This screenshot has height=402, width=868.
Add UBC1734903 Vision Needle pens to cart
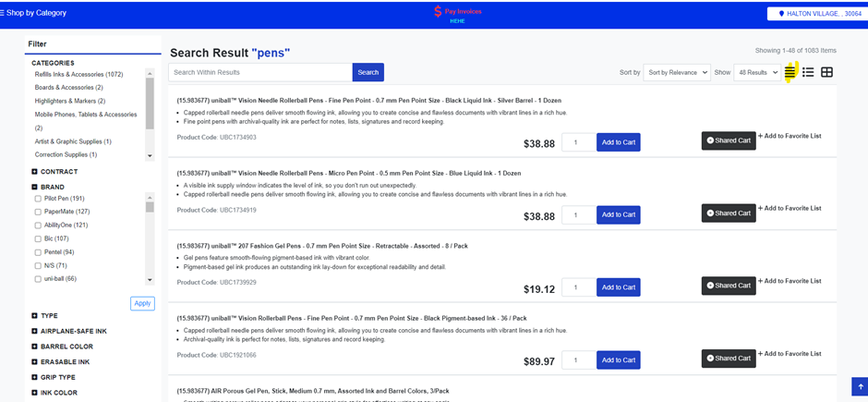point(619,142)
